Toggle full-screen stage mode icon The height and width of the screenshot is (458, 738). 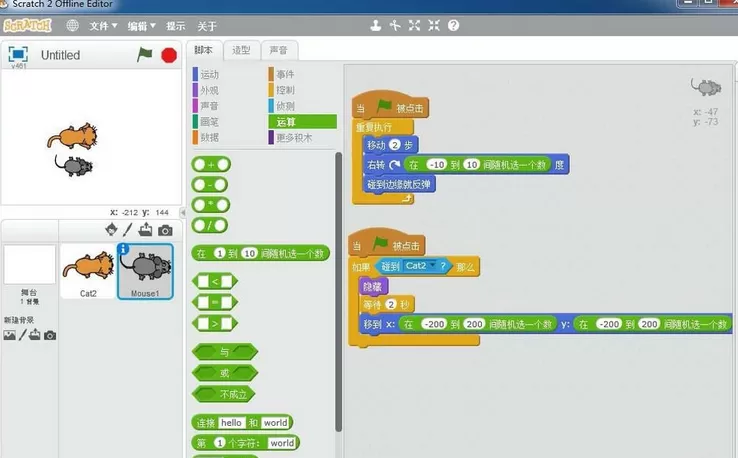(x=18, y=55)
